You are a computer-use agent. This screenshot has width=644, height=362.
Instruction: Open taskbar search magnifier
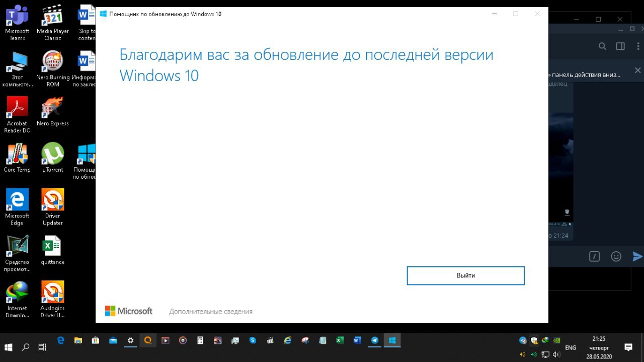tap(26, 347)
